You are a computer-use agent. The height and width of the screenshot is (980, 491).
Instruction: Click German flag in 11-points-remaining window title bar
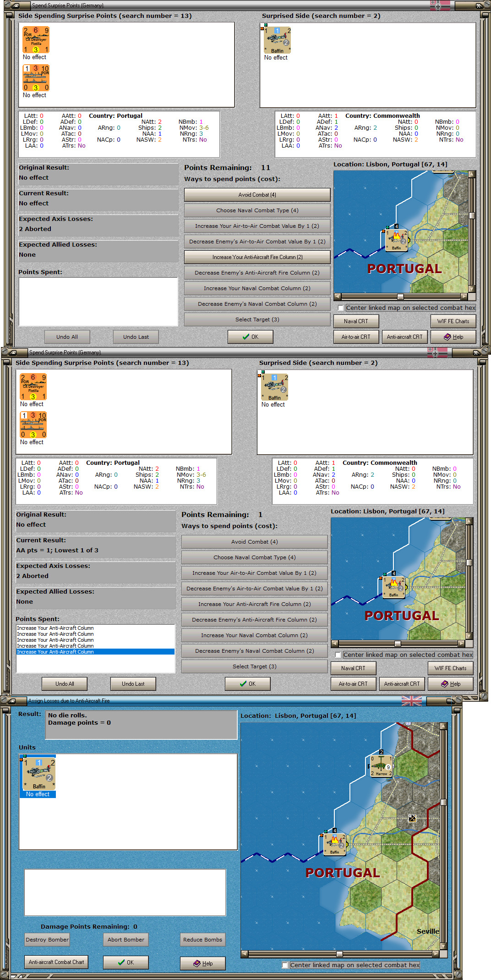point(440,6)
